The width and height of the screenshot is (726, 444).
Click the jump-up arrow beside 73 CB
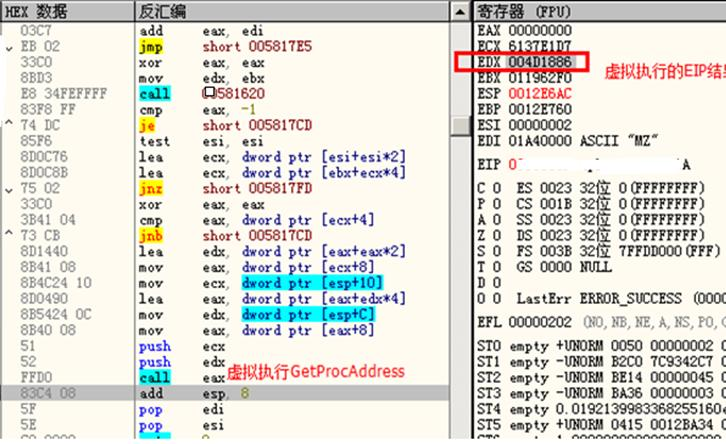click(9, 235)
